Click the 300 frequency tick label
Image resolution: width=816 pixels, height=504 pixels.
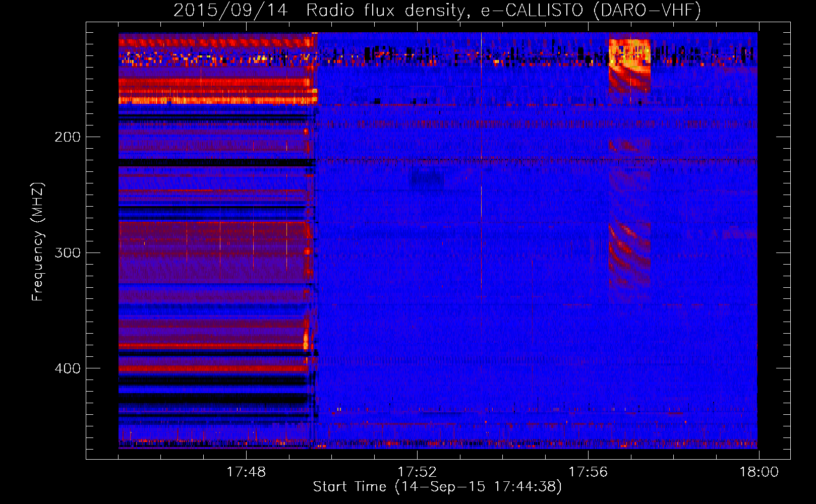pos(68,253)
